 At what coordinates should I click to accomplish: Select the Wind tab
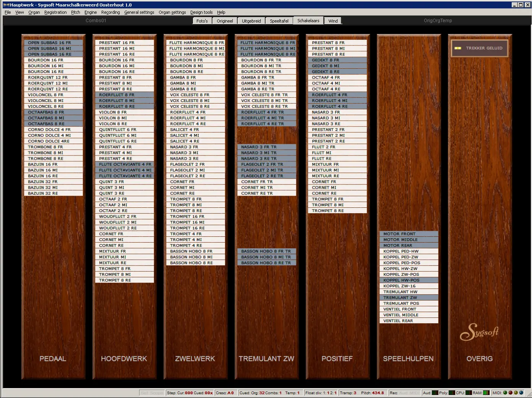click(333, 21)
